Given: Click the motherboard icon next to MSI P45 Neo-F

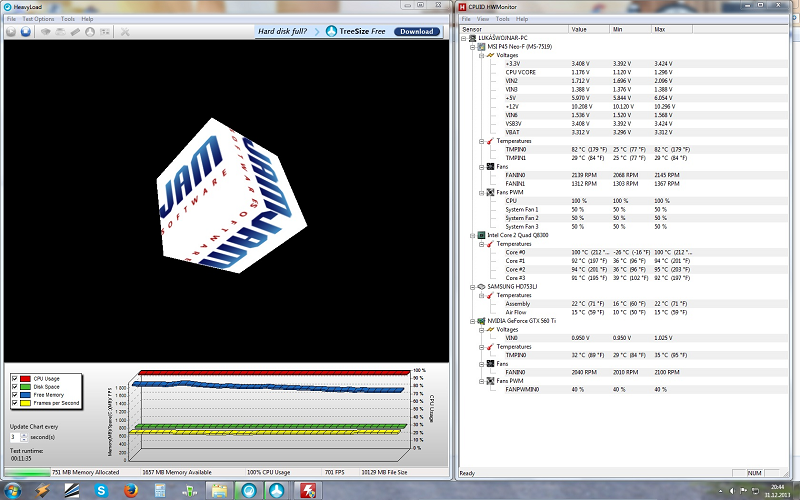Looking at the screenshot, I should click(481, 46).
